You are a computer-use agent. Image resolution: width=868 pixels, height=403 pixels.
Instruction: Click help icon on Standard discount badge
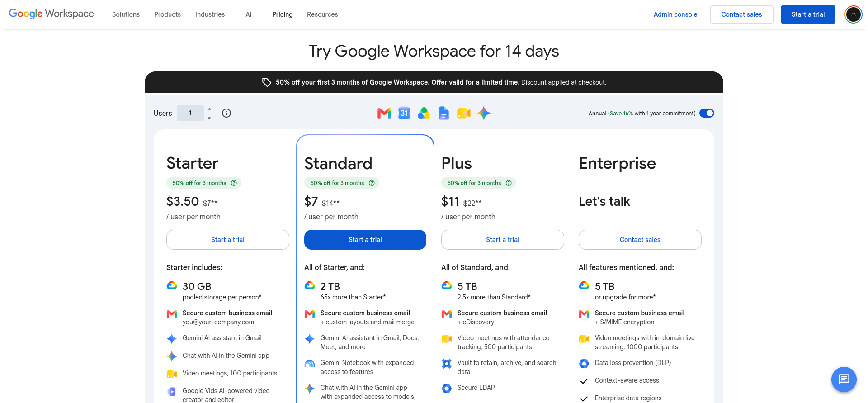(x=372, y=183)
